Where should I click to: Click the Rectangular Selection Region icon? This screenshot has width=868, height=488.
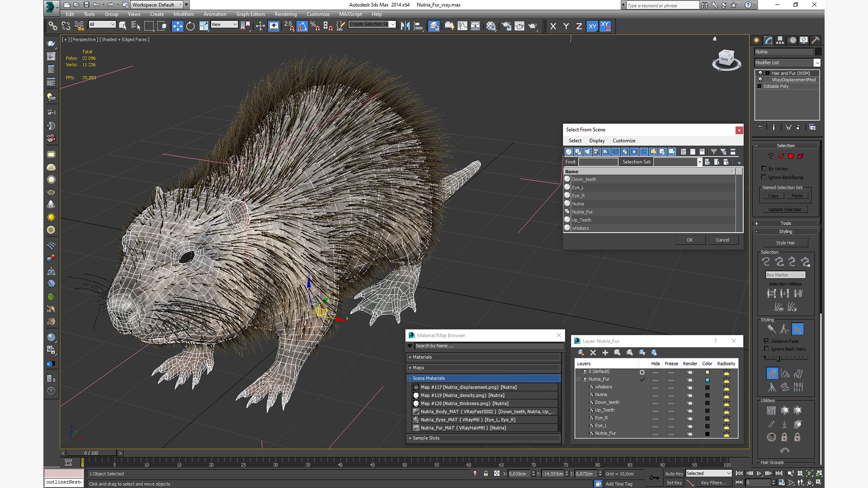point(149,26)
